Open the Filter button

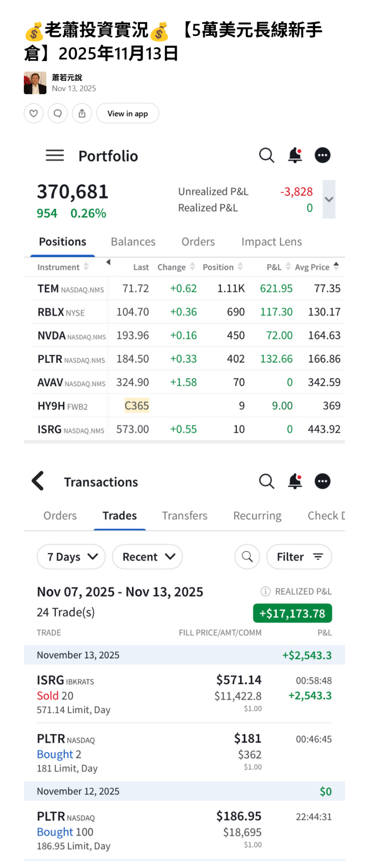[299, 557]
